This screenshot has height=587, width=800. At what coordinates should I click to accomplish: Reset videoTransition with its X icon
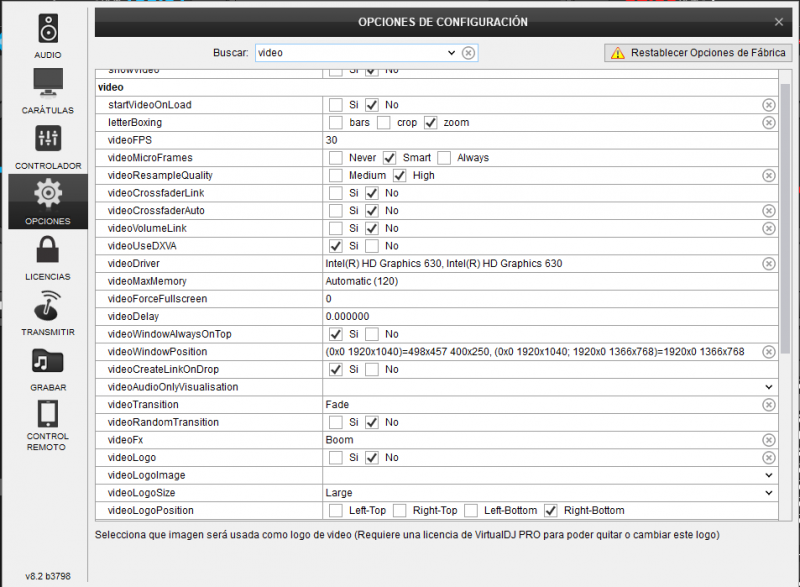(x=769, y=405)
